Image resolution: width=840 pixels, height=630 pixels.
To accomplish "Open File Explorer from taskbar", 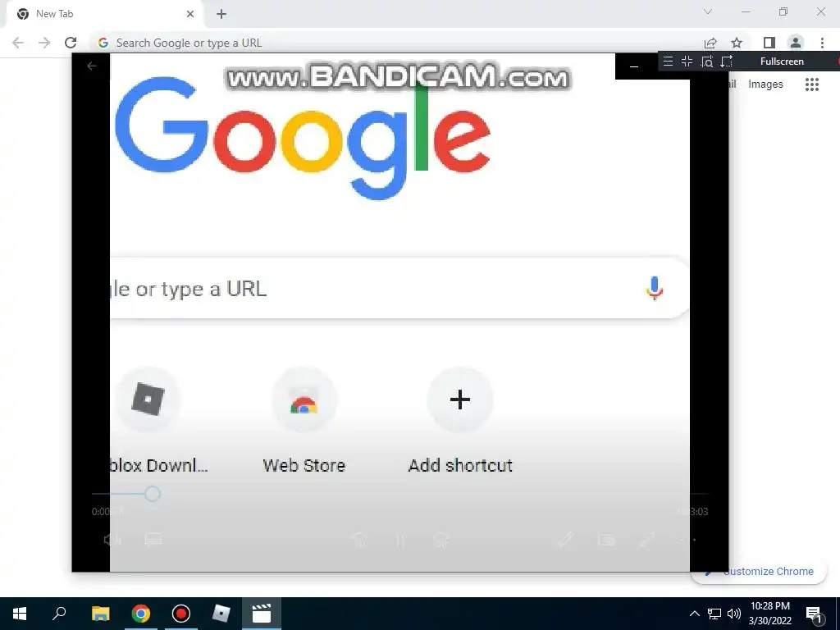I will click(x=100, y=614).
